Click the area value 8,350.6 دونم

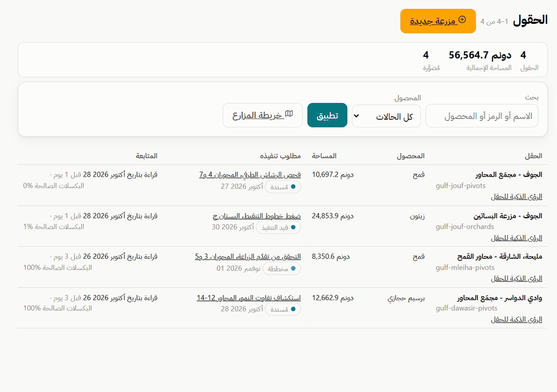(x=331, y=256)
